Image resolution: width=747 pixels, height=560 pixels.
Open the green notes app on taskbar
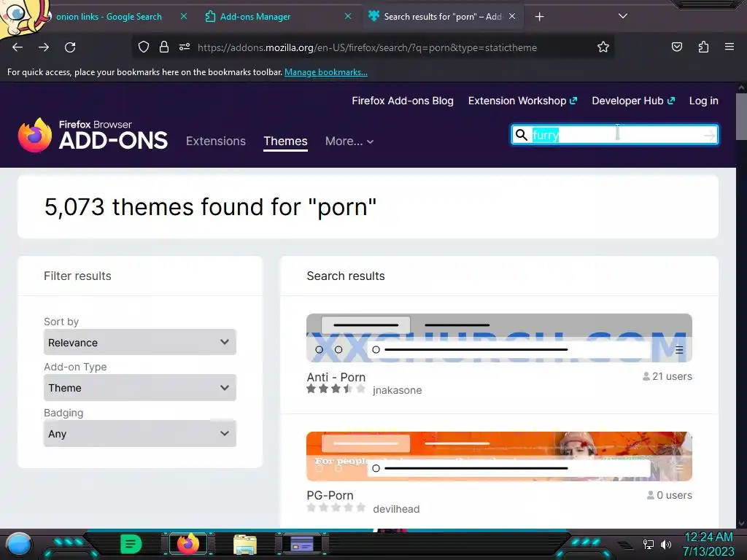[x=131, y=544]
